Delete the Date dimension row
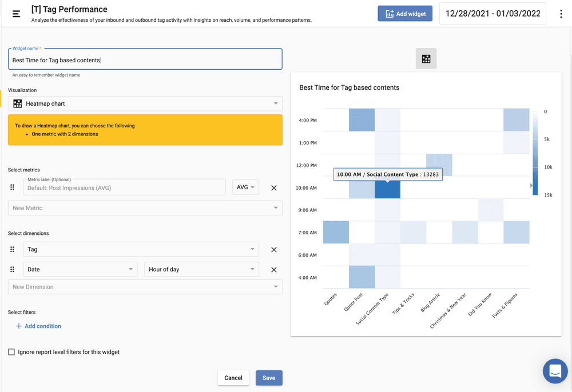Screen dimensions: 572x392 (x=273, y=270)
